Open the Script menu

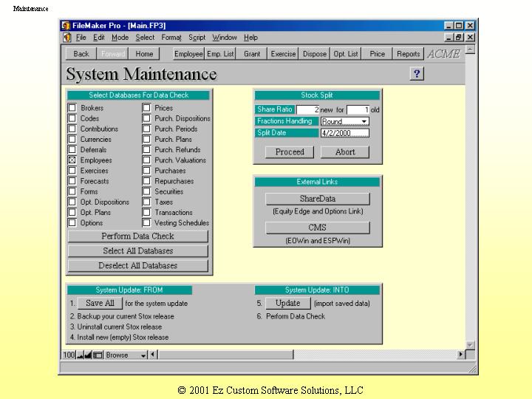pos(197,37)
